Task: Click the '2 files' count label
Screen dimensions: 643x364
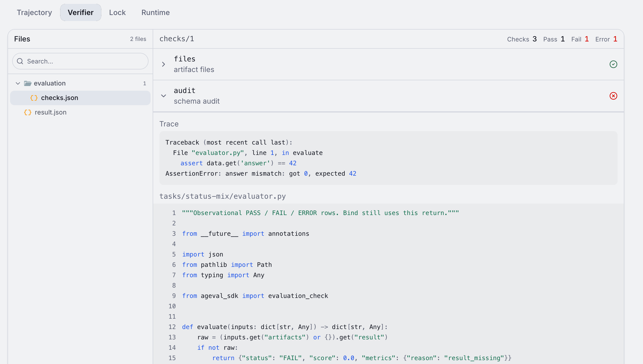Action: pos(138,39)
